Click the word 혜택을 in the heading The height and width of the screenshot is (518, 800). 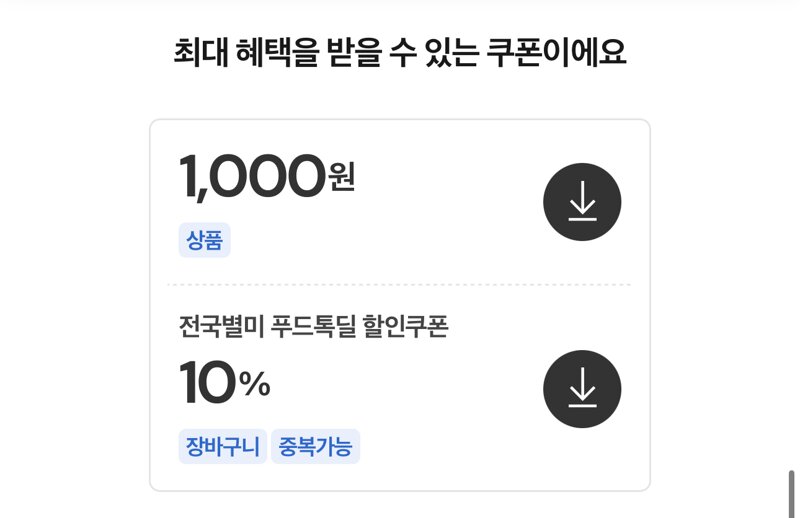[278, 52]
